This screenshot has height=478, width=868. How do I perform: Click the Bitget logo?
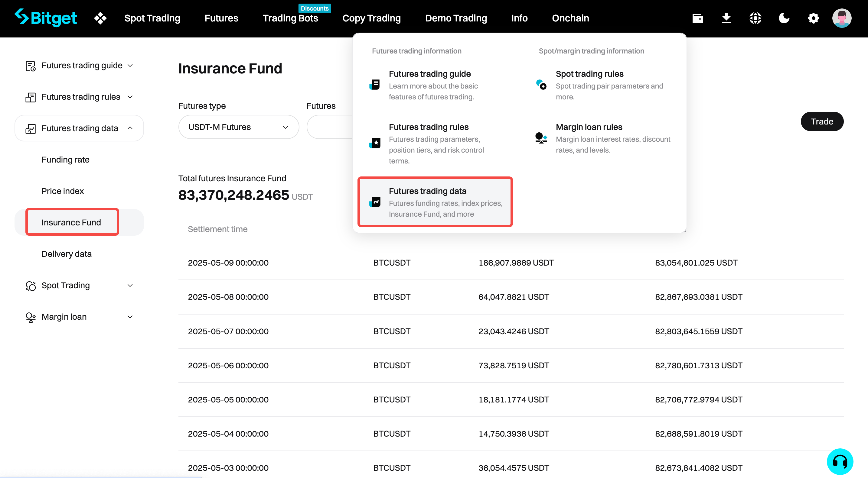click(46, 18)
